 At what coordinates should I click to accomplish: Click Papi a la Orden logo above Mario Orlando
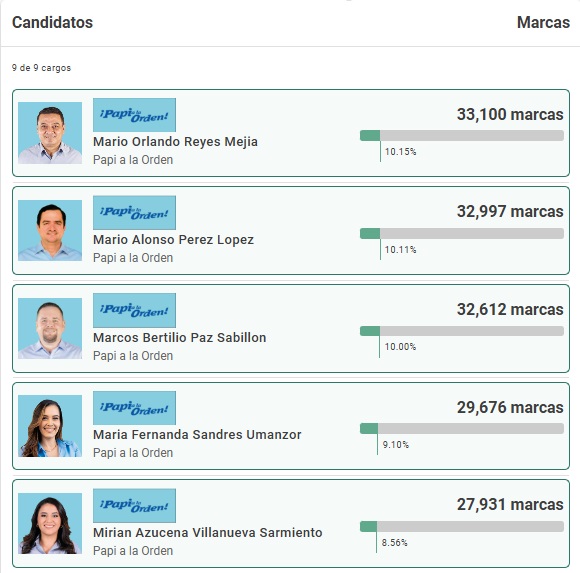point(134,115)
